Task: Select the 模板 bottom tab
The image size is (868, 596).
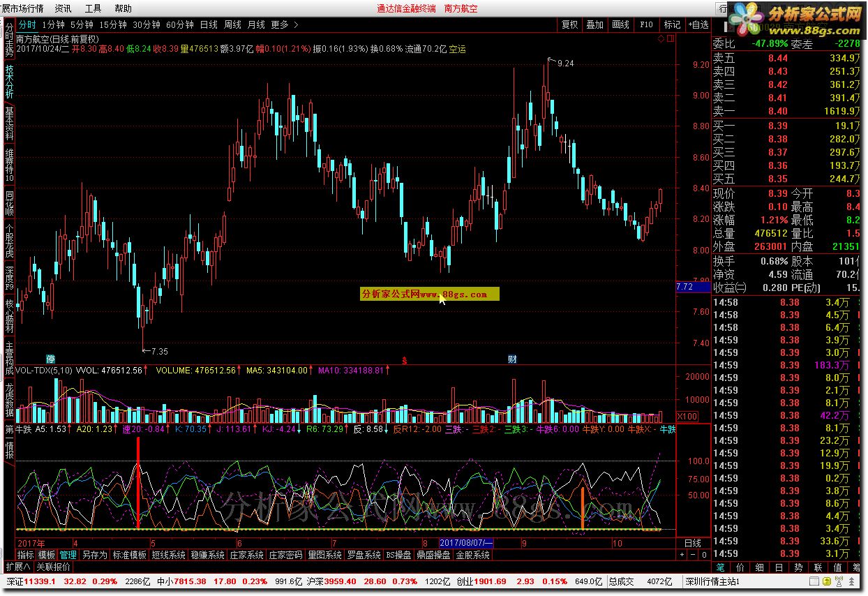Action: (47, 555)
